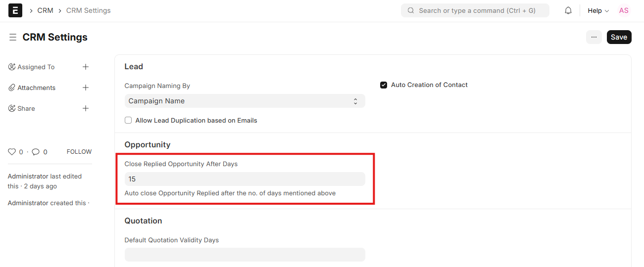Open comments via the speech bubble icon

(x=36, y=152)
